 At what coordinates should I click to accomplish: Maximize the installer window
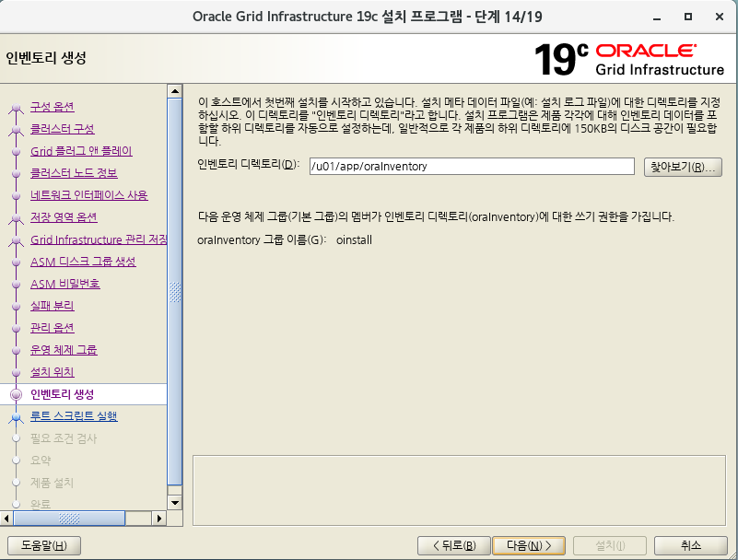(688, 17)
